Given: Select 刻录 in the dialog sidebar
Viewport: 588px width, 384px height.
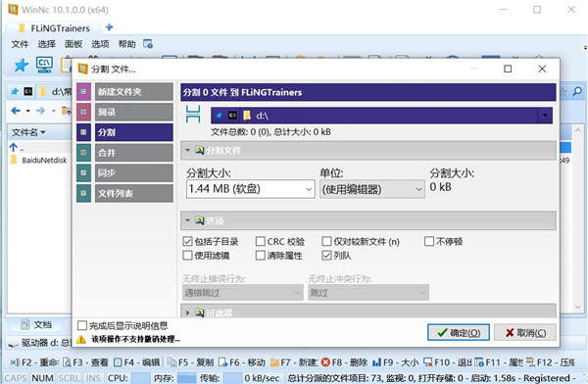Looking at the screenshot, I should tap(134, 112).
